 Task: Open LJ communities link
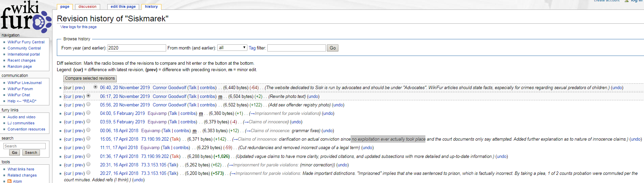(21, 123)
